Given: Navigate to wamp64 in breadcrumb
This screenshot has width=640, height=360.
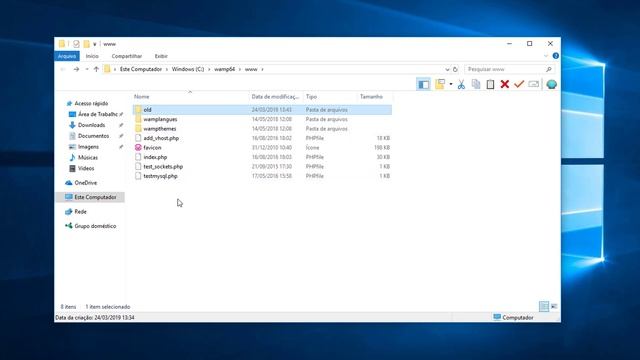Looking at the screenshot, I should [x=224, y=69].
